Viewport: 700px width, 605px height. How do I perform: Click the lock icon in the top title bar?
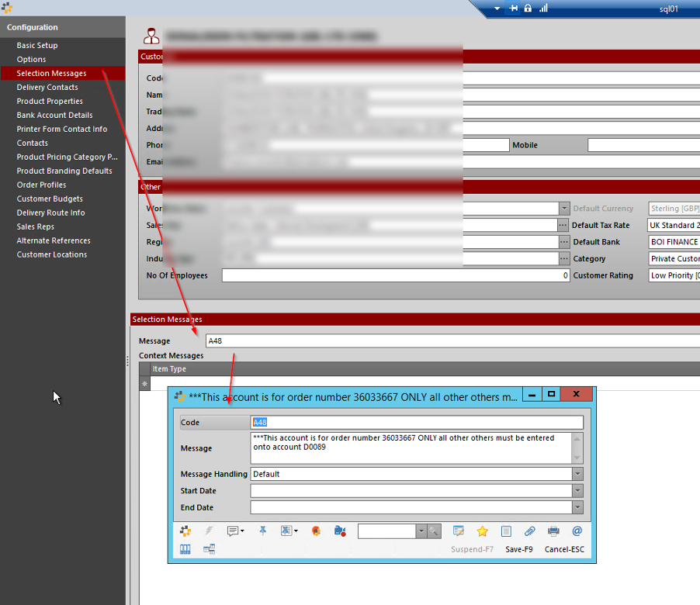528,9
